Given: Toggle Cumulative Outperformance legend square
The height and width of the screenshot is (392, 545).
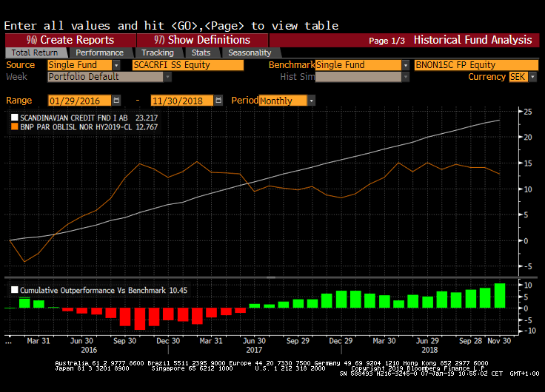Looking at the screenshot, I should click(15, 290).
